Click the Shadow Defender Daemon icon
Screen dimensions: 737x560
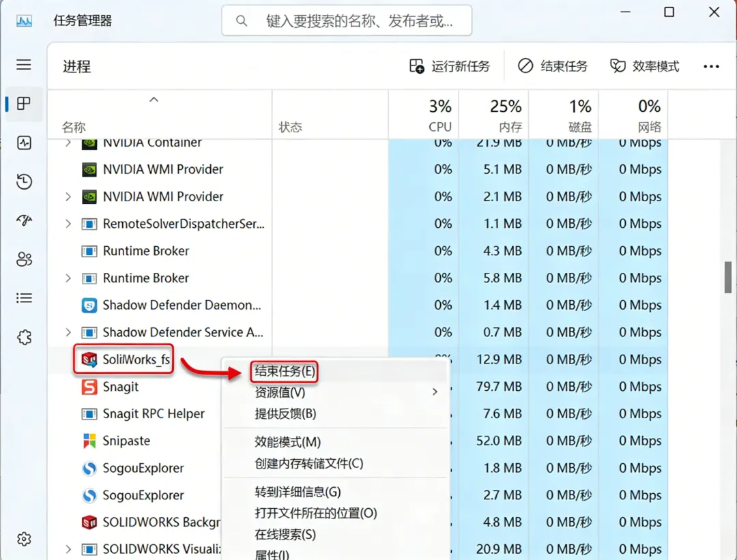89,306
